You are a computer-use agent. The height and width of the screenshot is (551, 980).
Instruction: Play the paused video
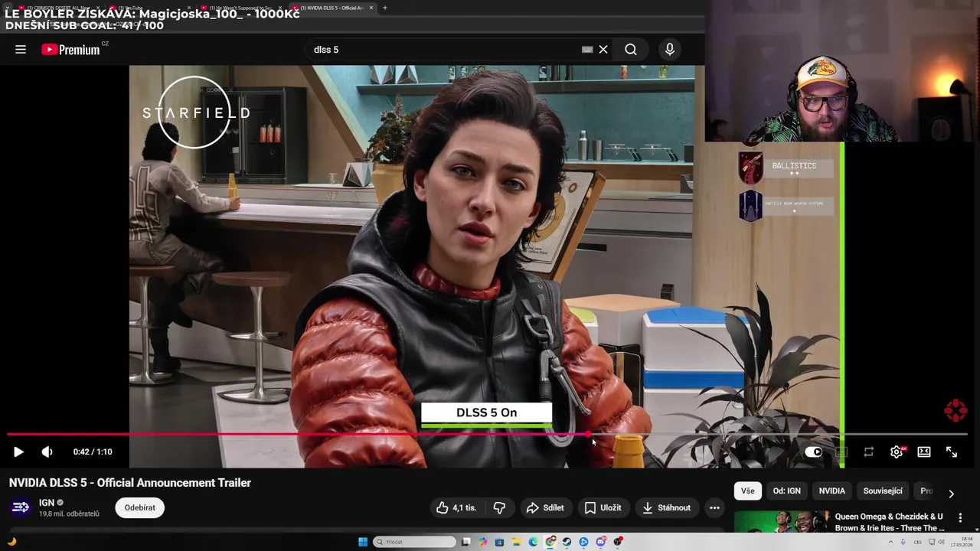[x=18, y=452]
